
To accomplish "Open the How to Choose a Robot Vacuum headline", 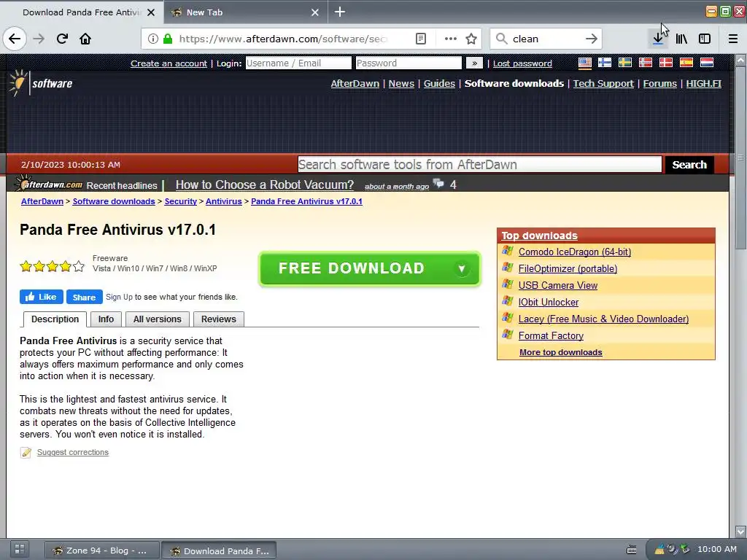I will [x=264, y=184].
